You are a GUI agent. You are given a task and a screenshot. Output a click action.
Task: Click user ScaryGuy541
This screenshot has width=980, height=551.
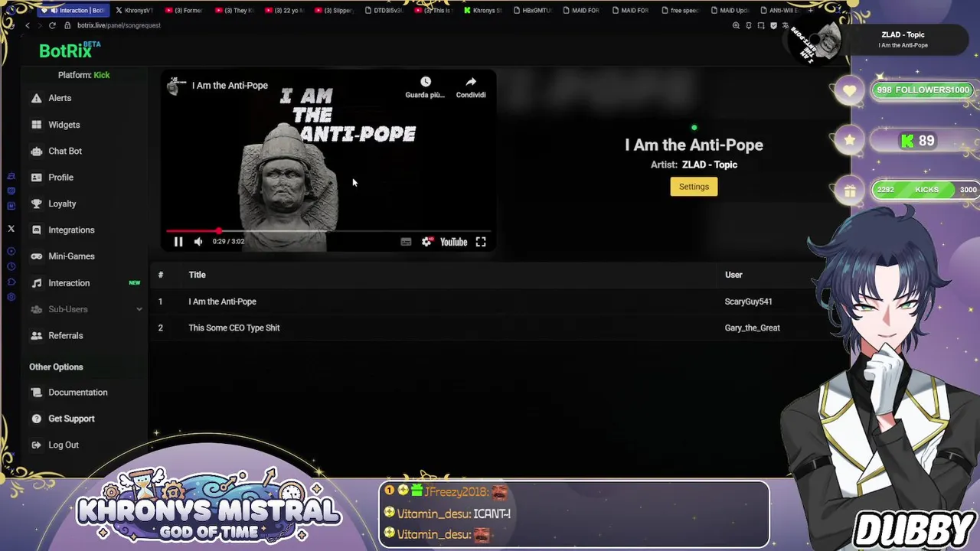click(x=748, y=302)
